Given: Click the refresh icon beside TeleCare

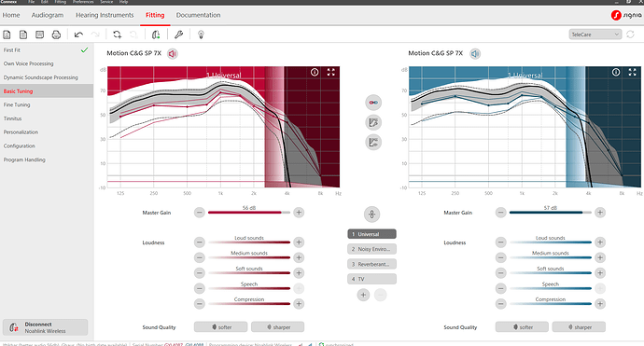Looking at the screenshot, I should 630,35.
